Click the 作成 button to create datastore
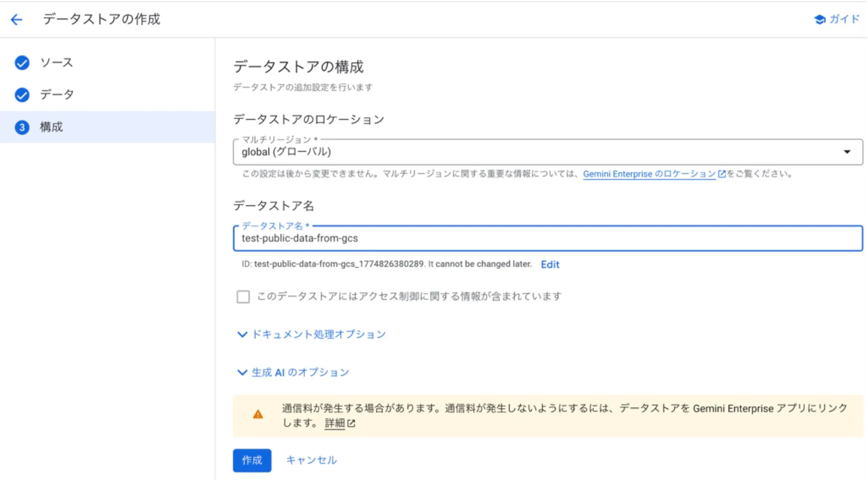The width and height of the screenshot is (868, 480). [x=252, y=460]
